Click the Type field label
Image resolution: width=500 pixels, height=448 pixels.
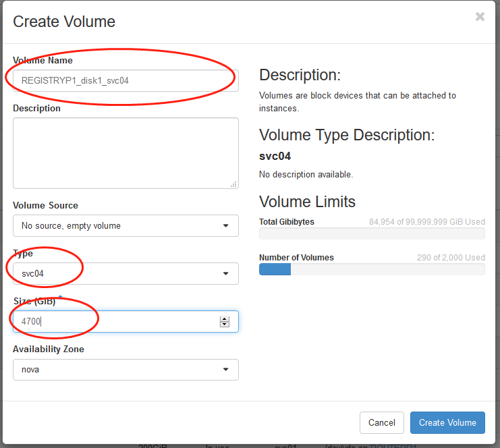pyautogui.click(x=23, y=254)
